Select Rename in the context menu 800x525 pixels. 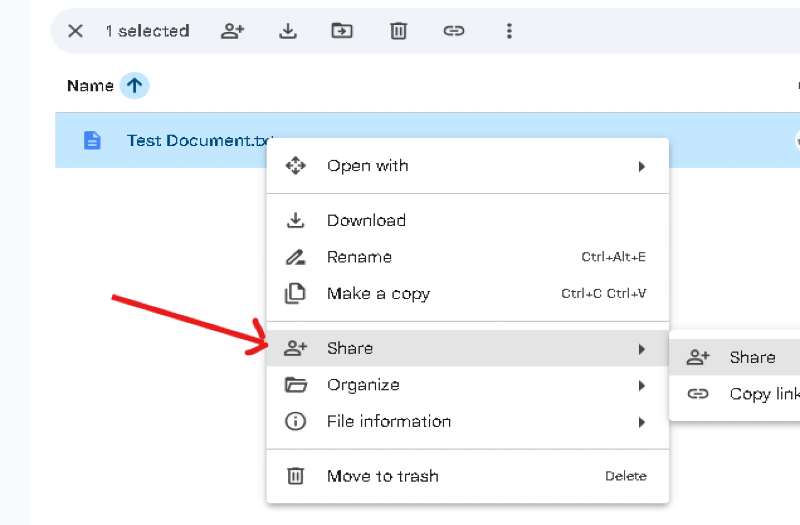359,257
